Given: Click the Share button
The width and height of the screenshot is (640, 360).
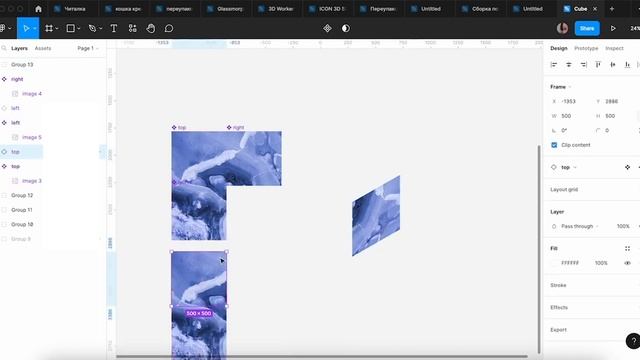Looking at the screenshot, I should (587, 28).
